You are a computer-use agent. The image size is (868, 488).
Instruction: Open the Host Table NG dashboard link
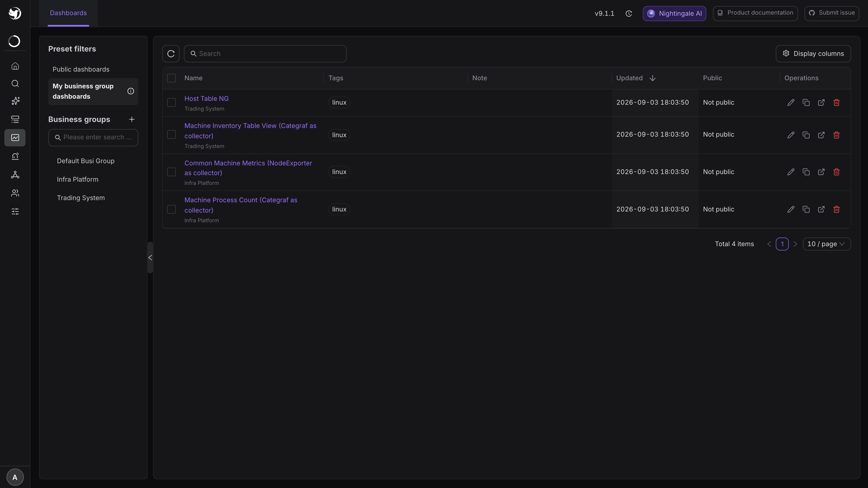tap(206, 99)
